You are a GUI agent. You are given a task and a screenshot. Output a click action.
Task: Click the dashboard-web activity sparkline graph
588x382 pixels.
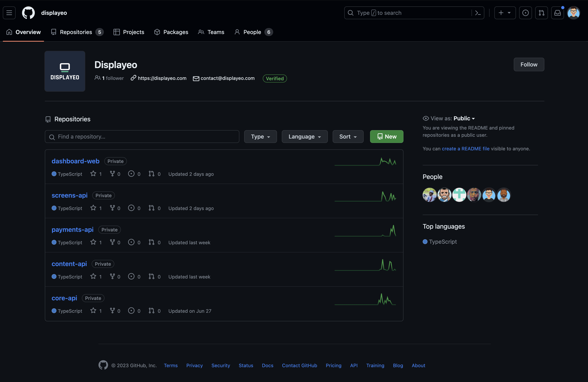[365, 162]
